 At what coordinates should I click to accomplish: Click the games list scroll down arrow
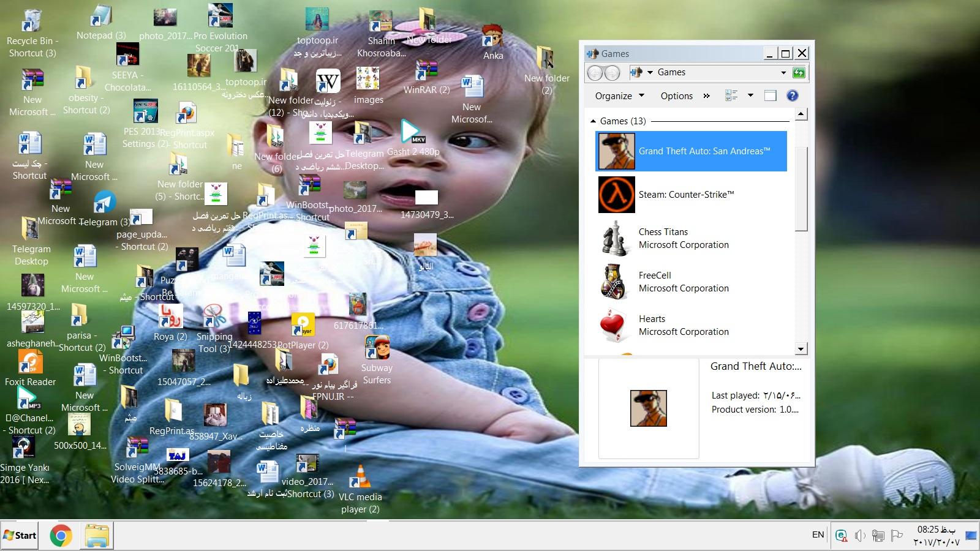tap(801, 349)
